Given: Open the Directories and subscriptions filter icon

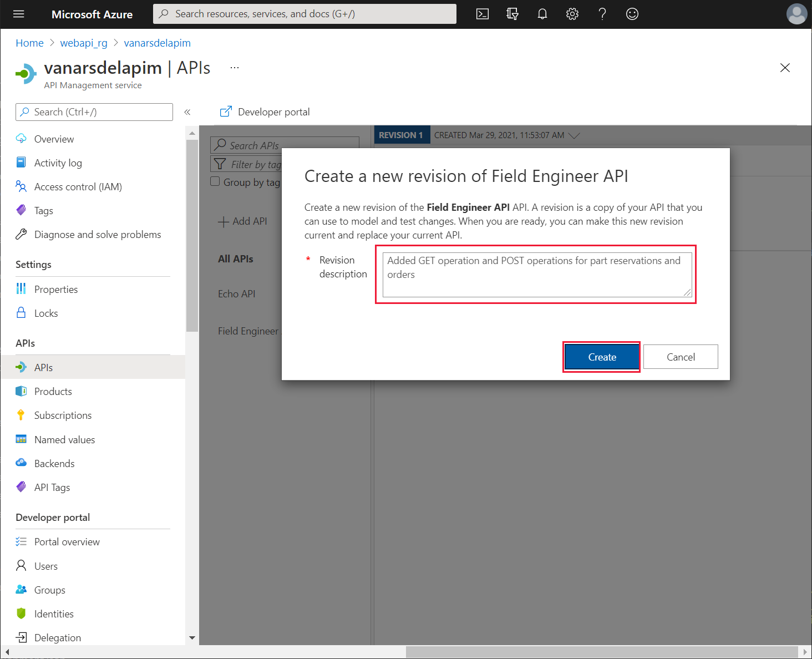Looking at the screenshot, I should 512,14.
